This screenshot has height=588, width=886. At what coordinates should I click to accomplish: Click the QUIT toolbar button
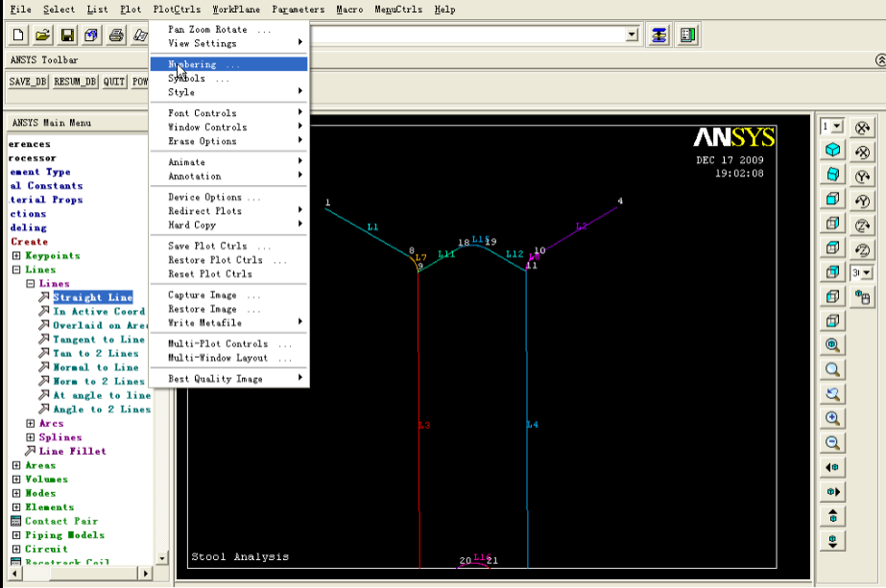(x=114, y=82)
